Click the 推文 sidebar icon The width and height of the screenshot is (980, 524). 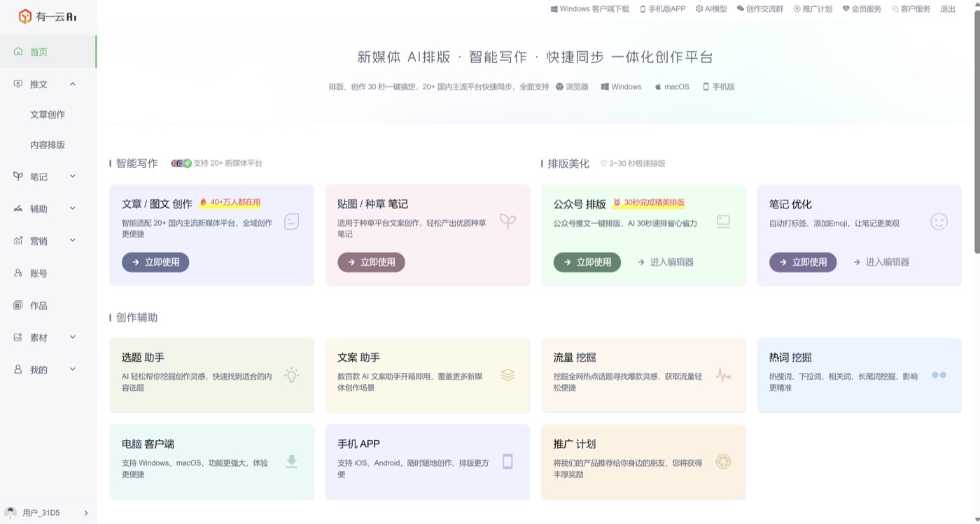[18, 84]
